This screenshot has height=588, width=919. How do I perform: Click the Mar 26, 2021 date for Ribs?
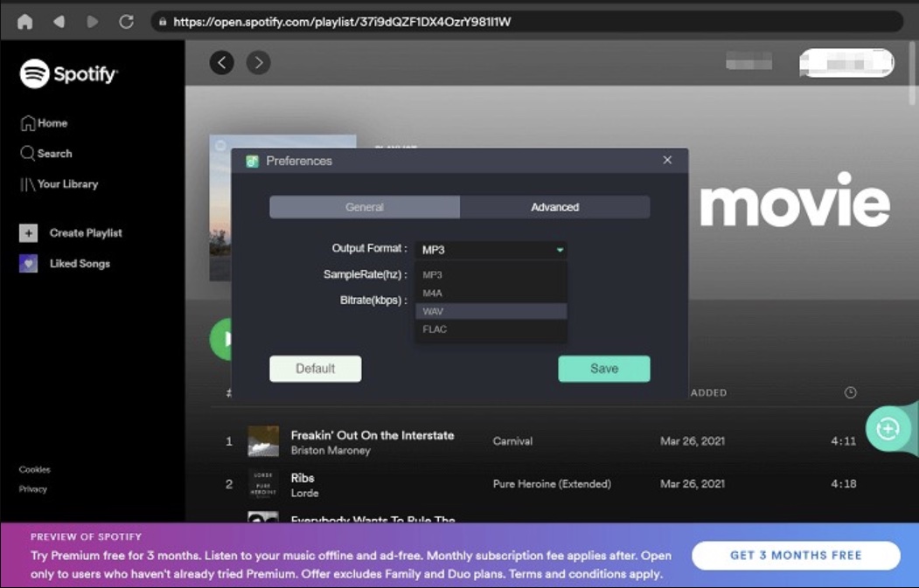(693, 484)
